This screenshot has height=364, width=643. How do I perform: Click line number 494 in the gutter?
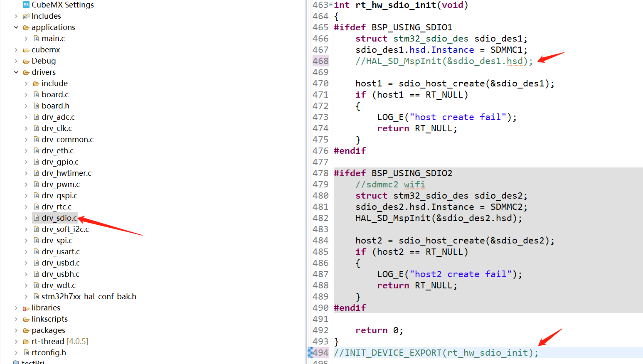pos(320,353)
